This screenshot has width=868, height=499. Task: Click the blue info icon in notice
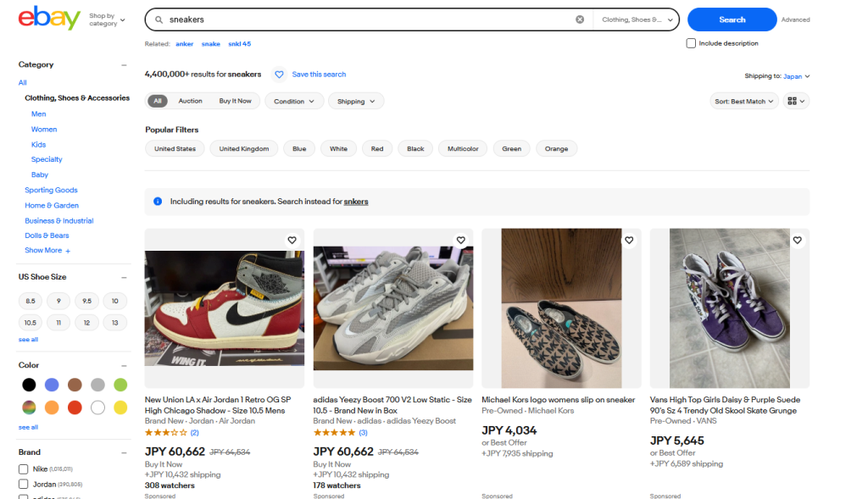[x=158, y=202]
